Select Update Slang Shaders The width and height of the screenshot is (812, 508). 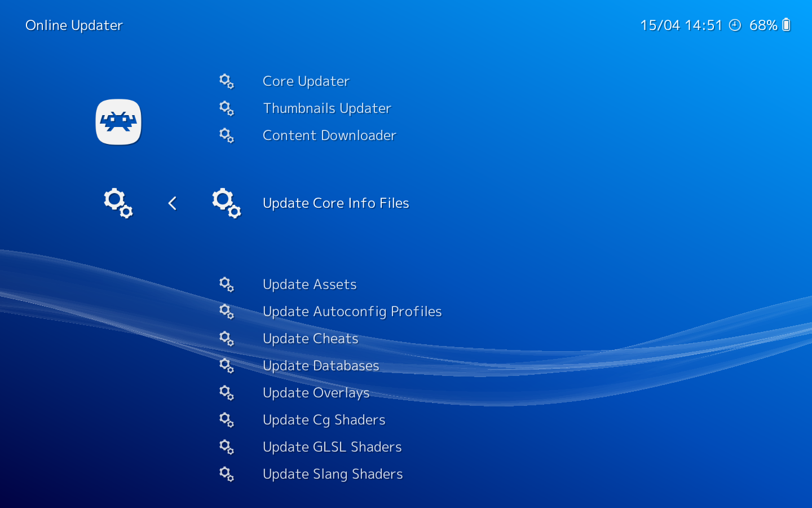333,474
